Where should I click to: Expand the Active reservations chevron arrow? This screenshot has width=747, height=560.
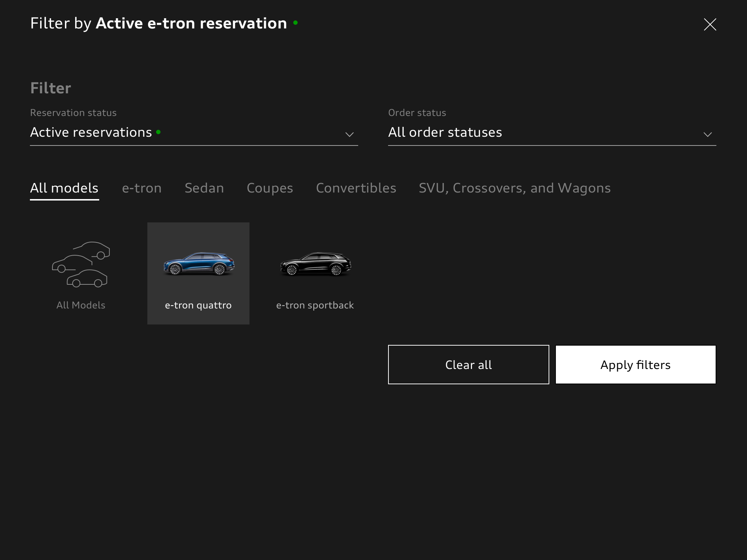[349, 135]
